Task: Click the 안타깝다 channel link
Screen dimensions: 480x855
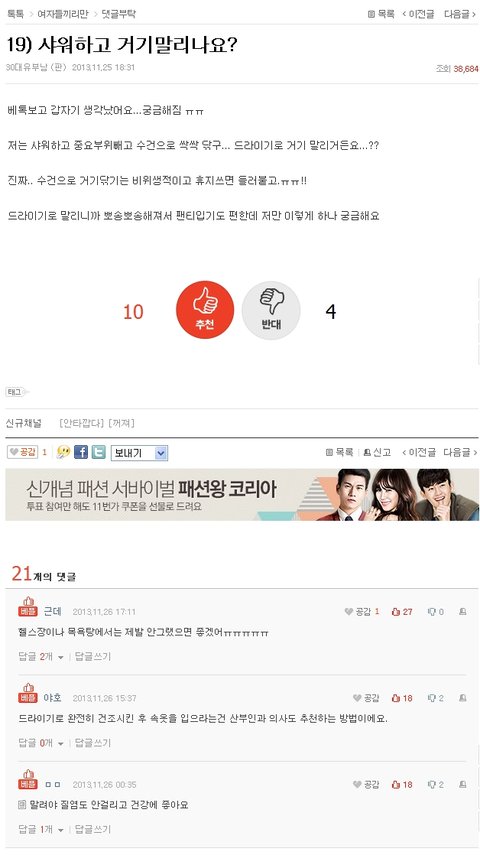Action: pyautogui.click(x=82, y=423)
